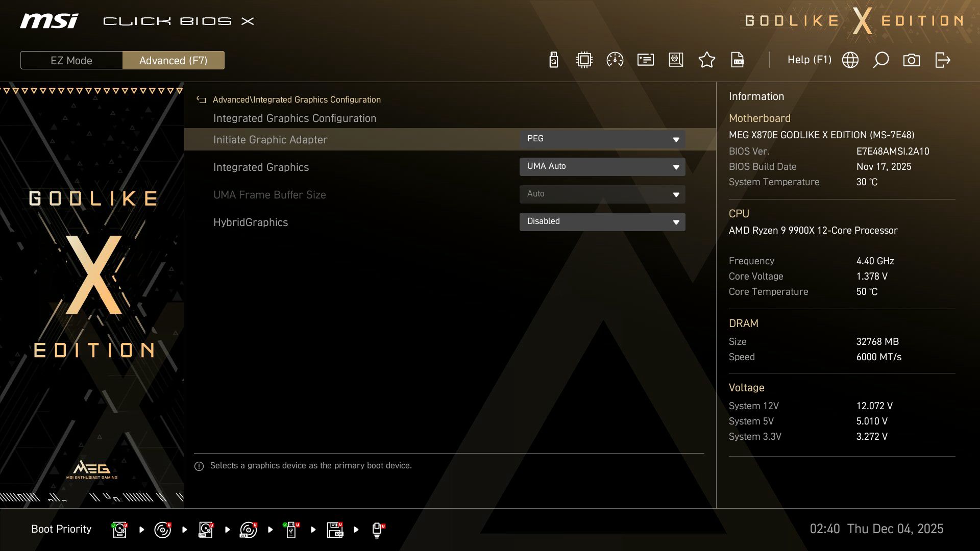Exit BIOS via the exit arrow icon
Image resolution: width=980 pixels, height=551 pixels.
coord(942,60)
